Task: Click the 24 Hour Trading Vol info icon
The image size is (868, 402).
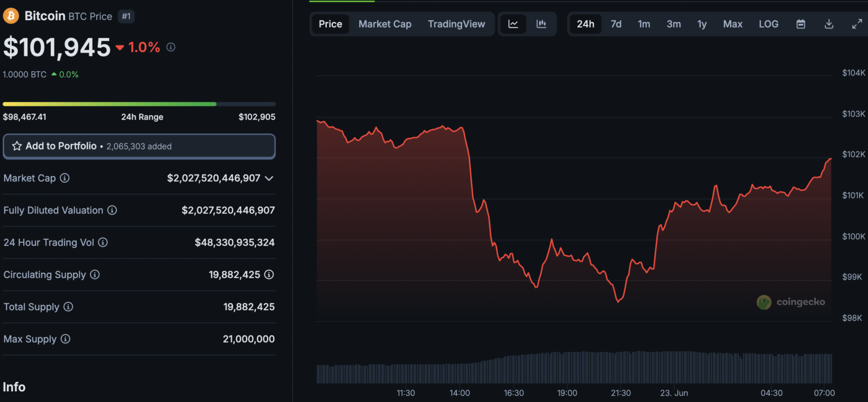Action: 103,242
